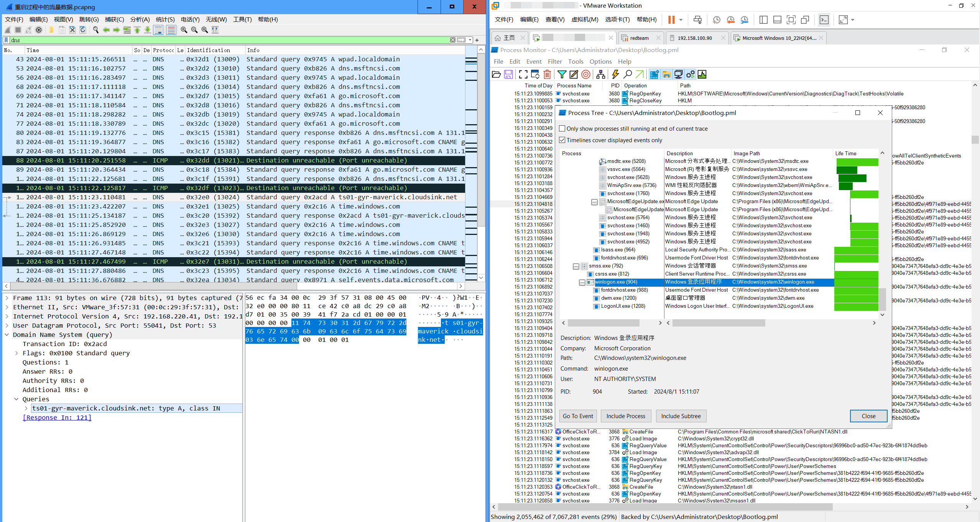
Task: Collapse the Queries section in packet details
Action: [x=16, y=399]
